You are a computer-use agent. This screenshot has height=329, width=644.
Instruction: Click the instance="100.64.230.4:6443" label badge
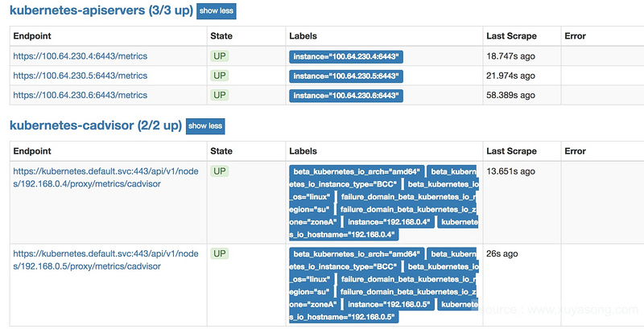coord(346,57)
